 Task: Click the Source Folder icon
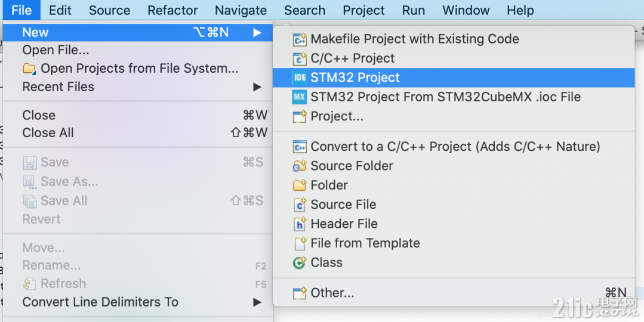coord(300,166)
